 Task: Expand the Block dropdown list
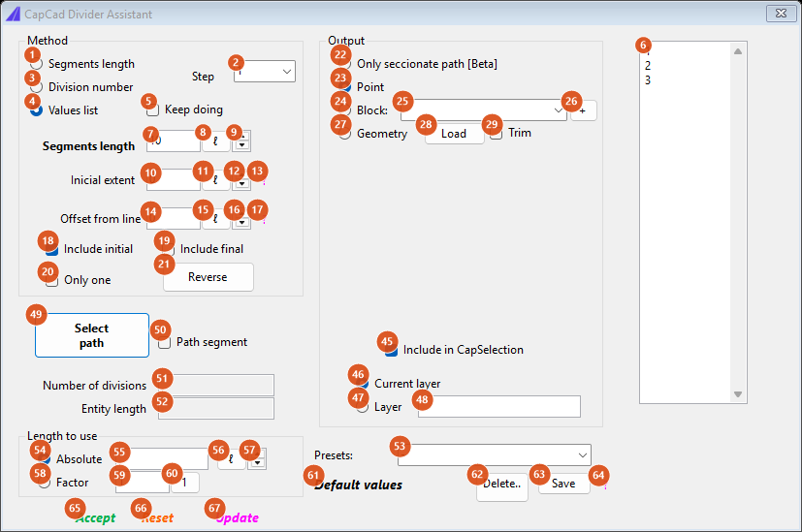tap(483, 110)
